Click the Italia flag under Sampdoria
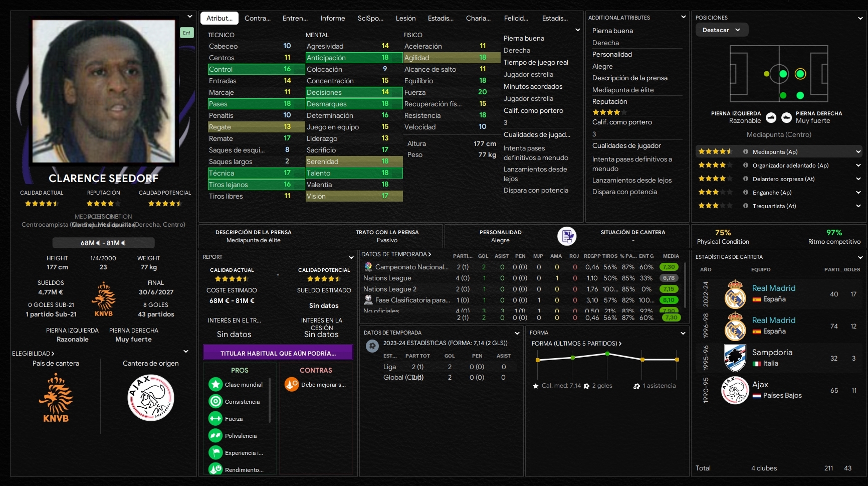868x486 pixels. (x=757, y=364)
